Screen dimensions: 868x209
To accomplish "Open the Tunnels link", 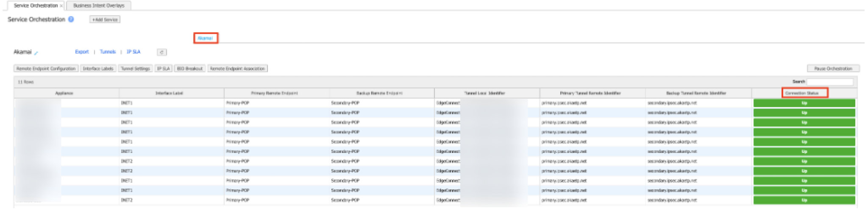I will pyautogui.click(x=108, y=52).
